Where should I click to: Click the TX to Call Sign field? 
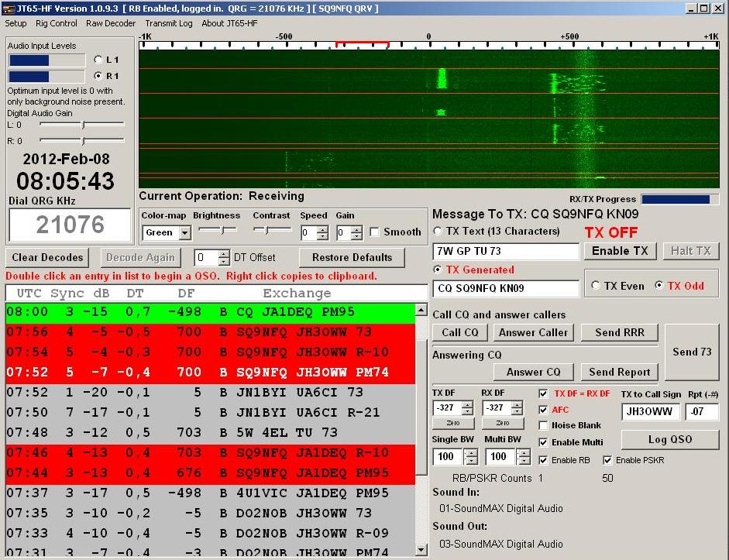click(x=650, y=411)
